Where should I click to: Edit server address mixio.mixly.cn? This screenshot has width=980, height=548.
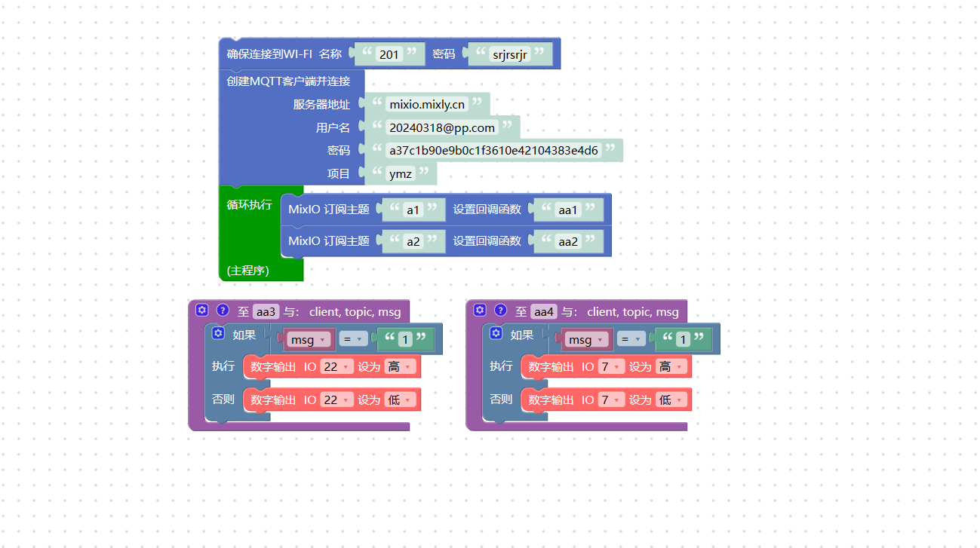(x=427, y=105)
